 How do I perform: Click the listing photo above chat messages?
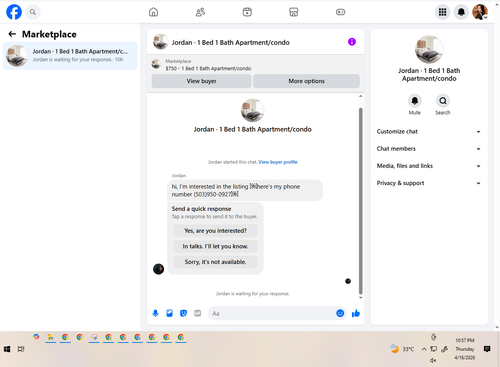pos(252,110)
